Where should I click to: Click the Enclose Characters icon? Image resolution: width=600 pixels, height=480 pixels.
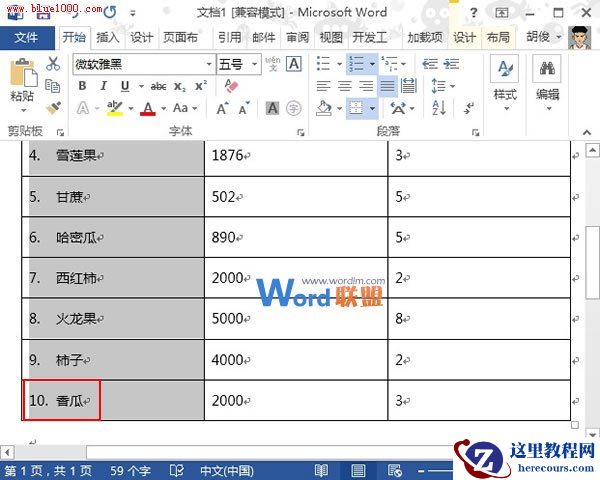click(293, 108)
